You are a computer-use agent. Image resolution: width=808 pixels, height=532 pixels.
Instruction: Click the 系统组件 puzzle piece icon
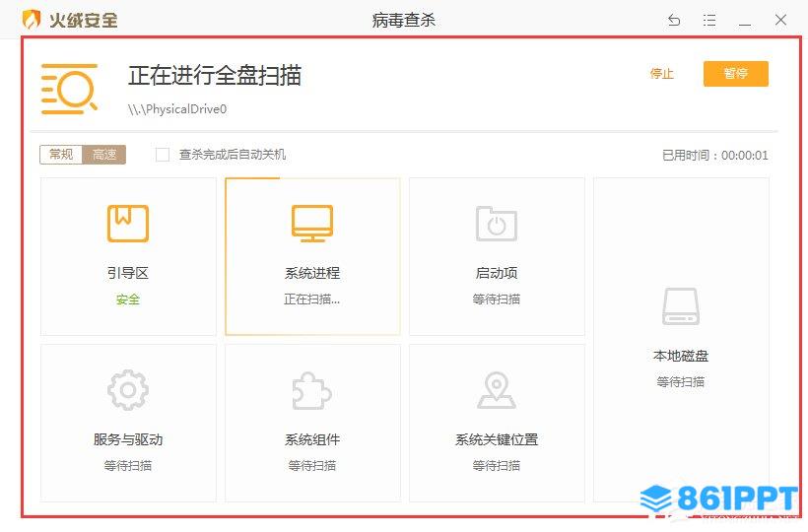pos(311,390)
